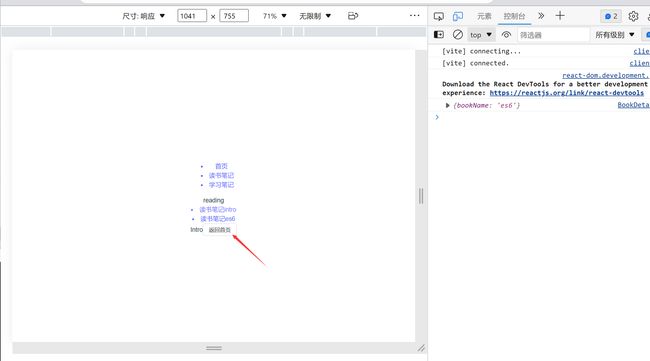Click the reading text on the page
The image size is (650, 361).
click(213, 201)
